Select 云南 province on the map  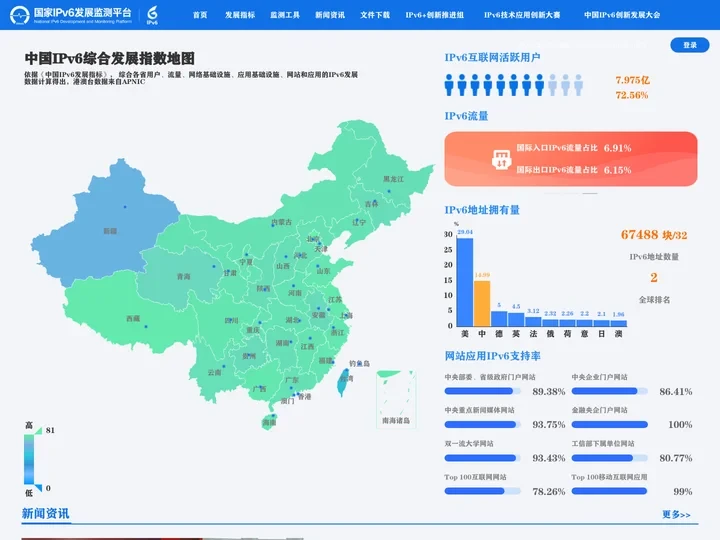(214, 372)
